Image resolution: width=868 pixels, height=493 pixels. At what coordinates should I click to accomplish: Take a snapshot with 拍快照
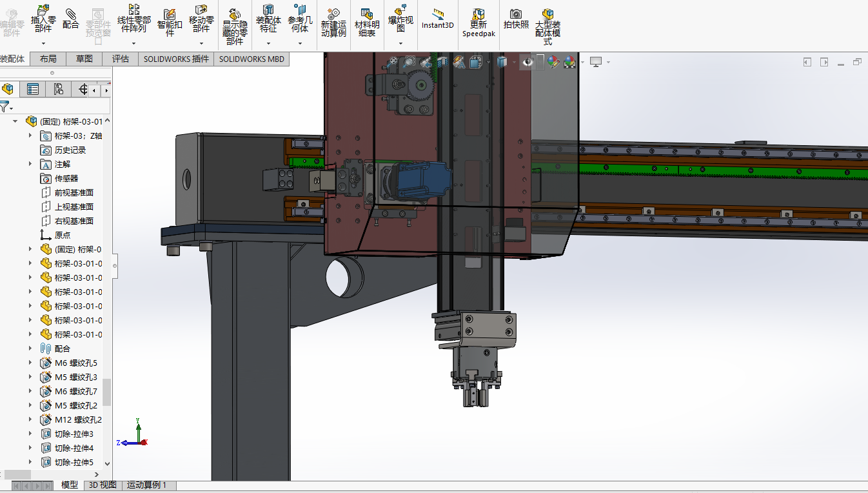pyautogui.click(x=516, y=19)
